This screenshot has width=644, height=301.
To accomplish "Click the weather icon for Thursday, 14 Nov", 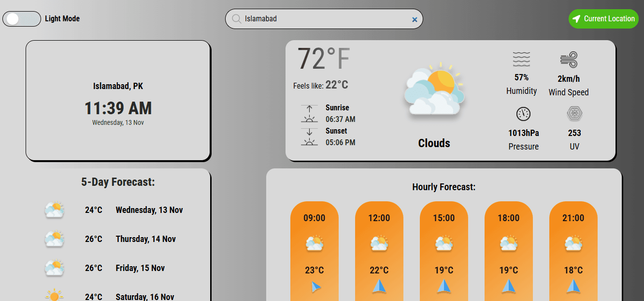I will [54, 239].
